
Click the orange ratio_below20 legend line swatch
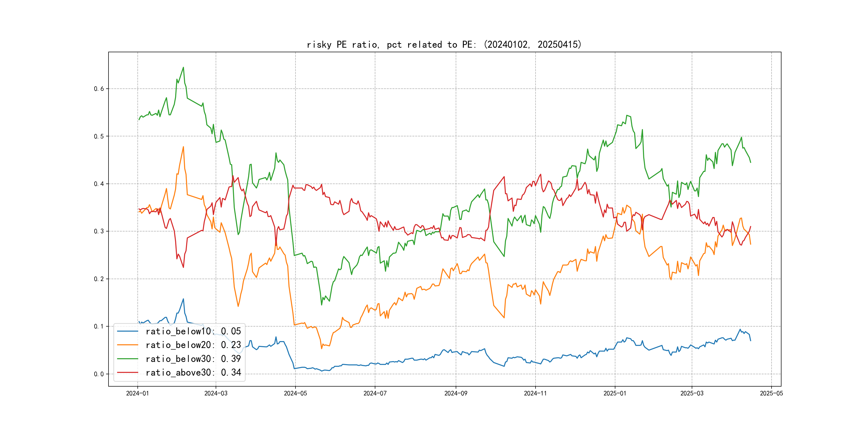pyautogui.click(x=127, y=345)
